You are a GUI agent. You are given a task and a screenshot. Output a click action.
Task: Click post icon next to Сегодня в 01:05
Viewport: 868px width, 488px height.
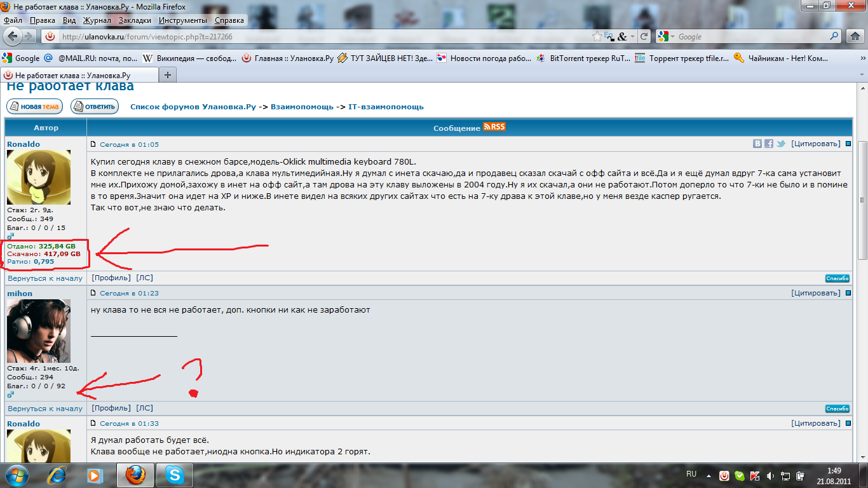point(94,144)
